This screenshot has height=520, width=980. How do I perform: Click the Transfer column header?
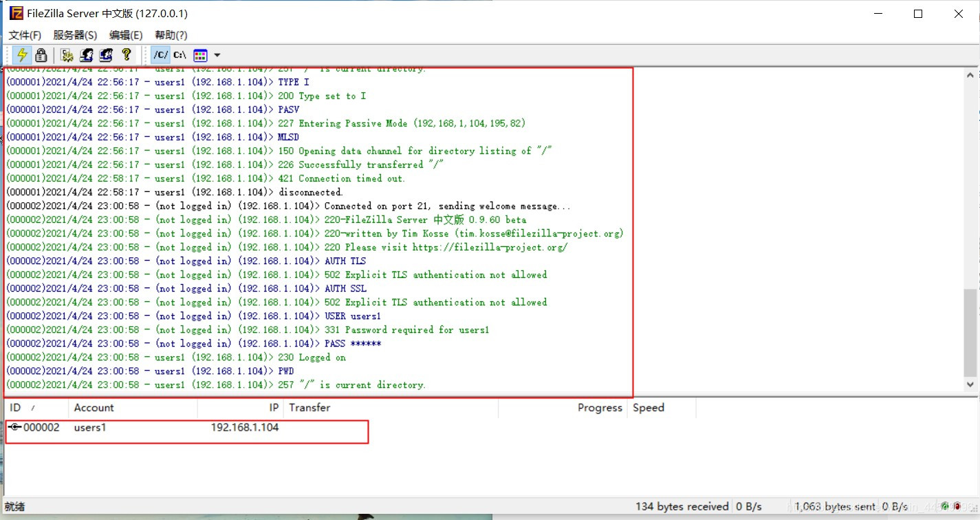tap(391, 408)
